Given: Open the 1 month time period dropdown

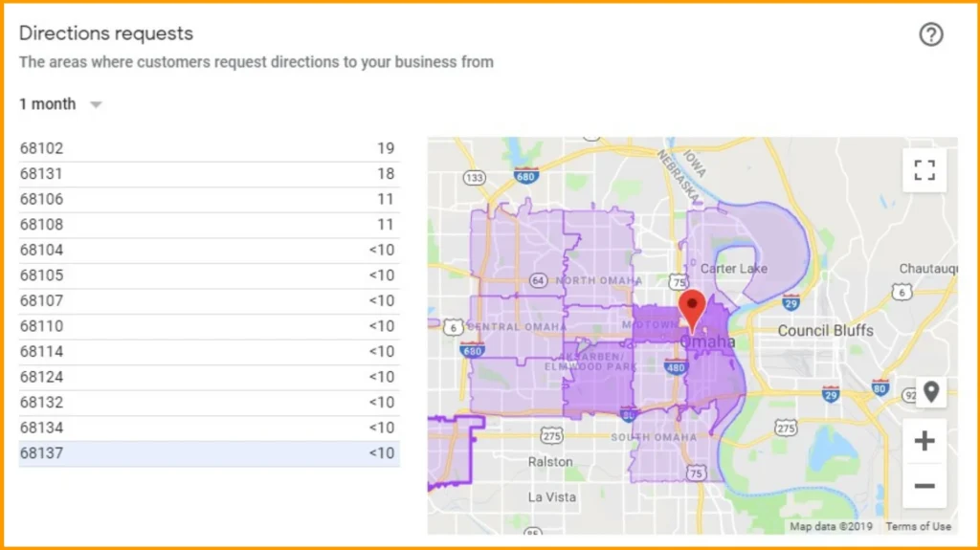Looking at the screenshot, I should click(48, 104).
